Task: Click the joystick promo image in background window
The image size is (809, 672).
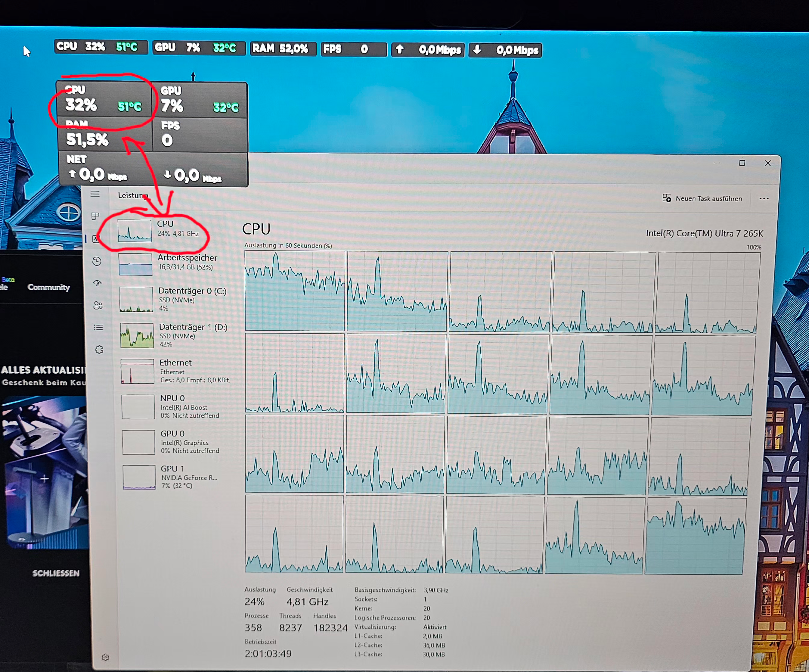Action: click(x=44, y=472)
